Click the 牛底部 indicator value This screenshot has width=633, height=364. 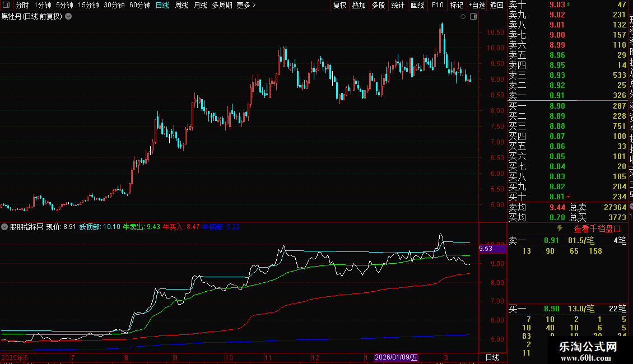coord(221,227)
